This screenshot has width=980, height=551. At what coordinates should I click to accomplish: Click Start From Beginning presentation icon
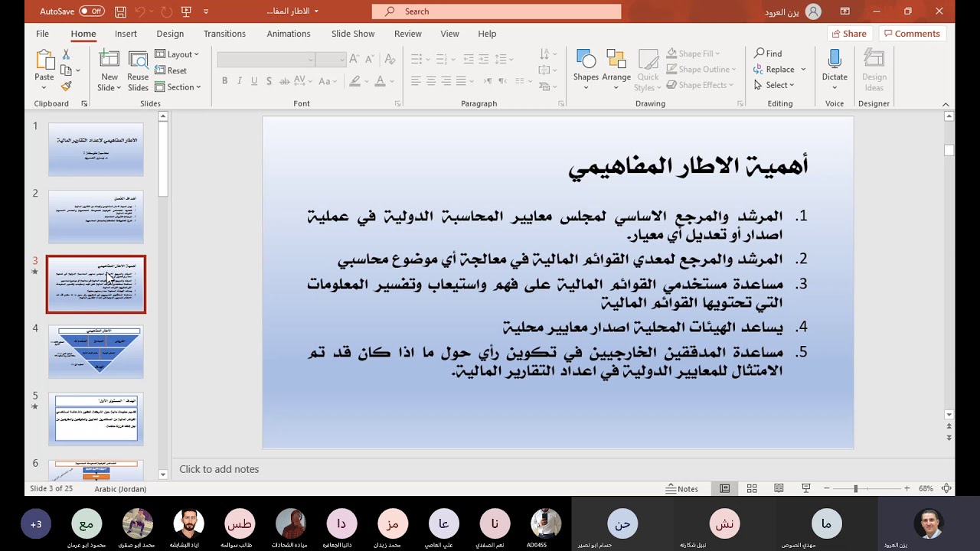click(x=188, y=11)
